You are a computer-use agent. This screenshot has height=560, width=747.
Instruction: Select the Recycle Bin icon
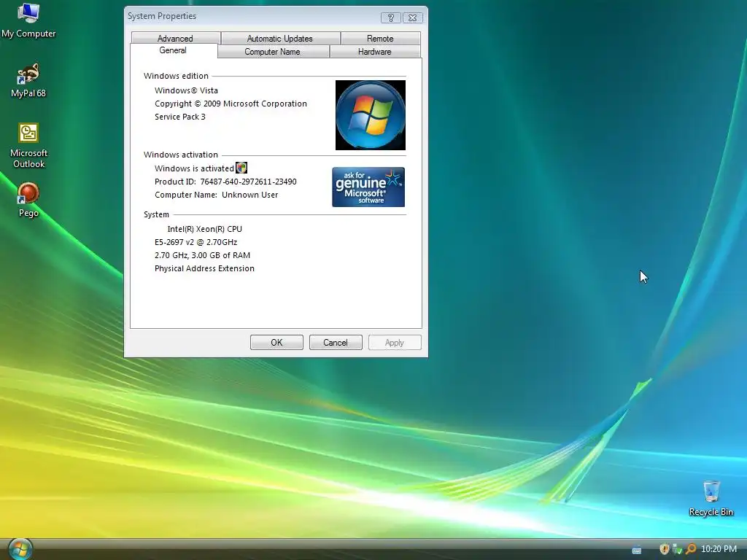point(711,498)
